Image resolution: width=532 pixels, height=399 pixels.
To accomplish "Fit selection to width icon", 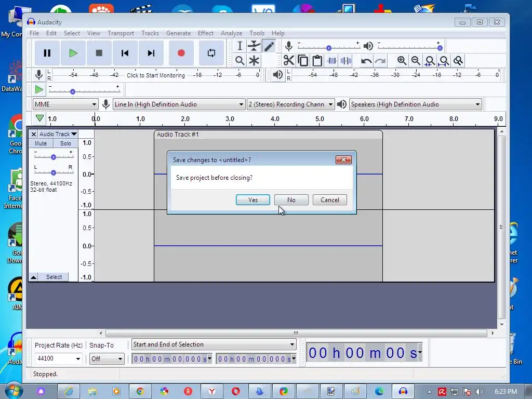I will click(x=430, y=61).
